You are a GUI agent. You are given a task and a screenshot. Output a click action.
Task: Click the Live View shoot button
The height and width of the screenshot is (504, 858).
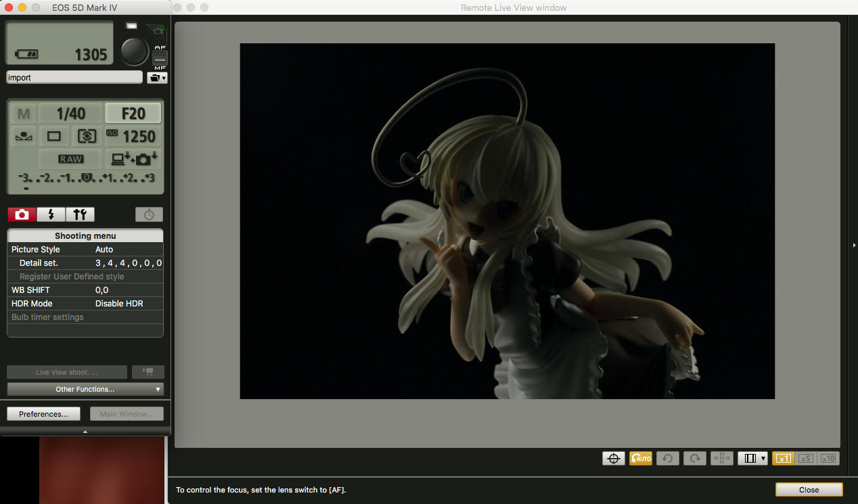click(x=67, y=372)
